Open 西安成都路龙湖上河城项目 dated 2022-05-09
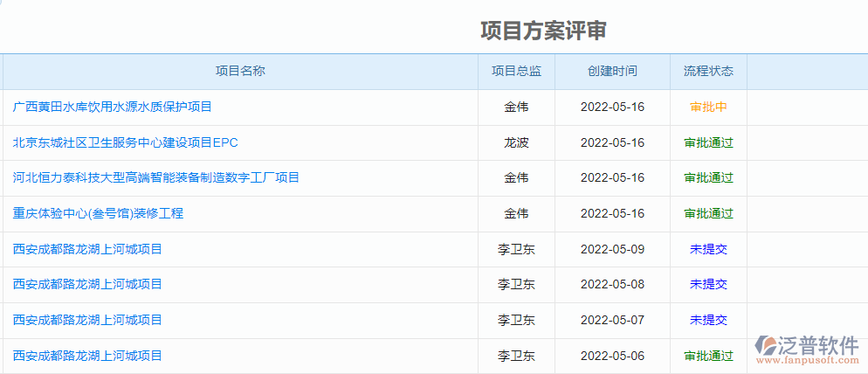This screenshot has height=374, width=868. (87, 249)
